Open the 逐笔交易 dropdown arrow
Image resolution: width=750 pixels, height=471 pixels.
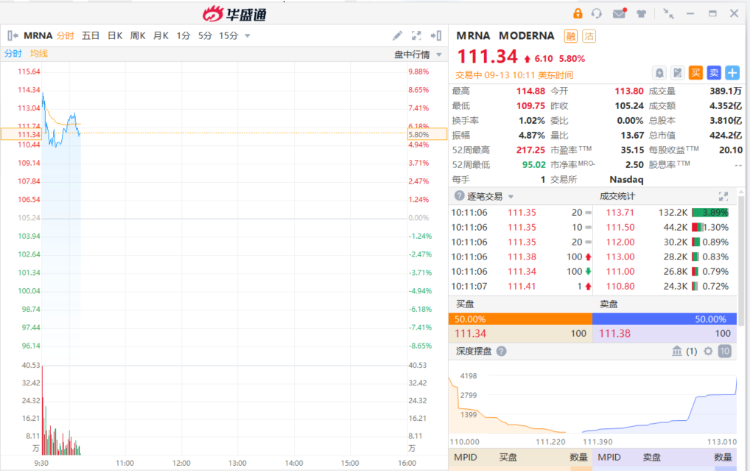511,197
